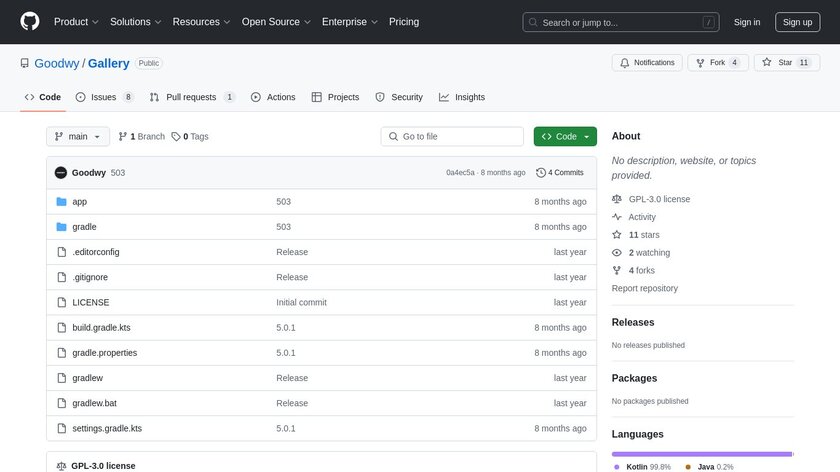Open the Solutions navigation dropdown
This screenshot has height=472, width=840.
(x=135, y=22)
